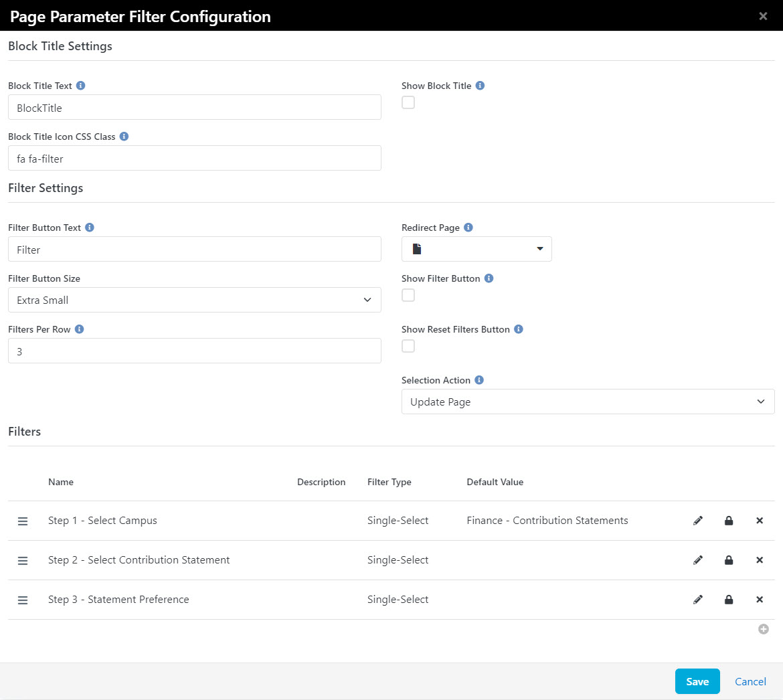Click Default Value column header
Viewport: 783px width, 700px height.
(x=495, y=482)
